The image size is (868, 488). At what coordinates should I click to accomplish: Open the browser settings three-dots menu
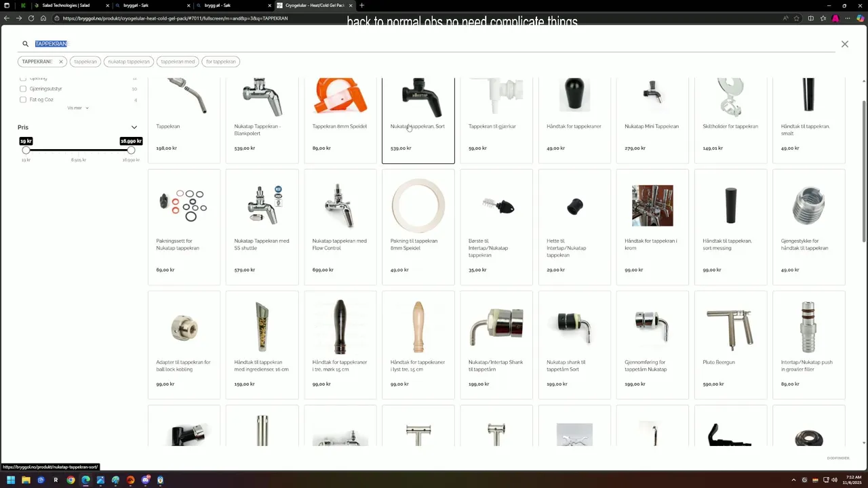[x=847, y=18]
